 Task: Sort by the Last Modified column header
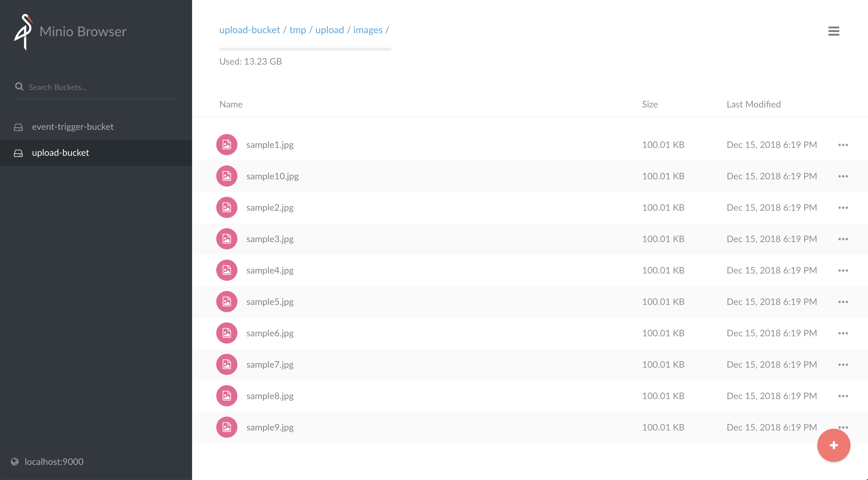pos(754,104)
